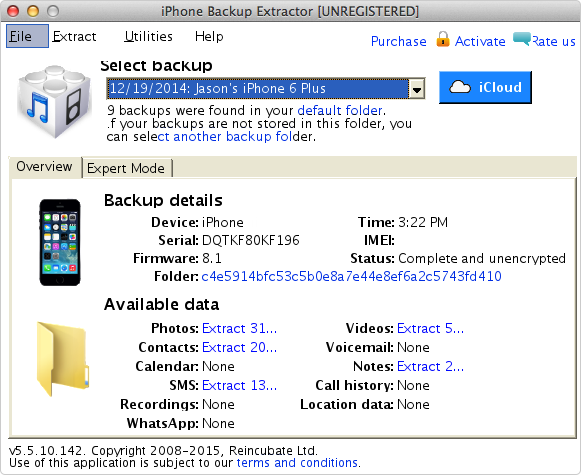Click the version v5.5.10.142 copyright text

[163, 451]
